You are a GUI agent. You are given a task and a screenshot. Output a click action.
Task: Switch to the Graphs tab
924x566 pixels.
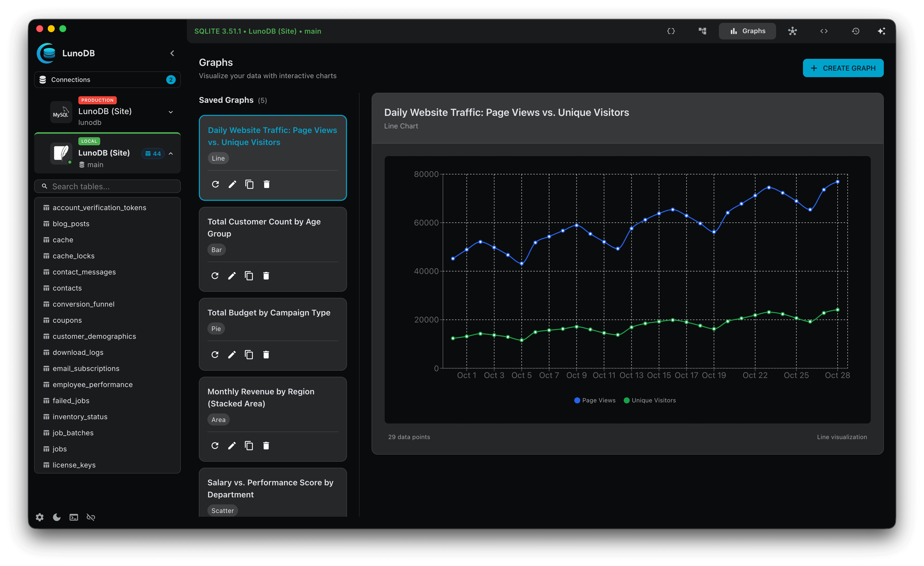click(x=747, y=31)
